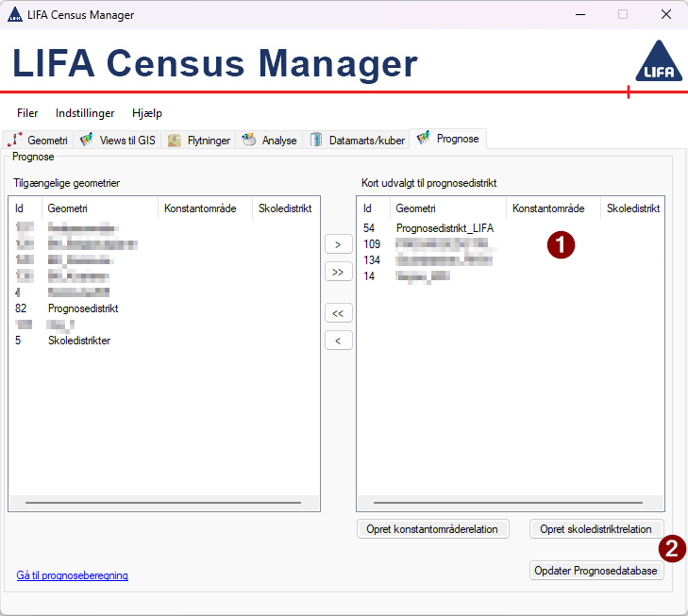
Task: Follow the Gå til prognoseberegning link
Action: (x=73, y=575)
